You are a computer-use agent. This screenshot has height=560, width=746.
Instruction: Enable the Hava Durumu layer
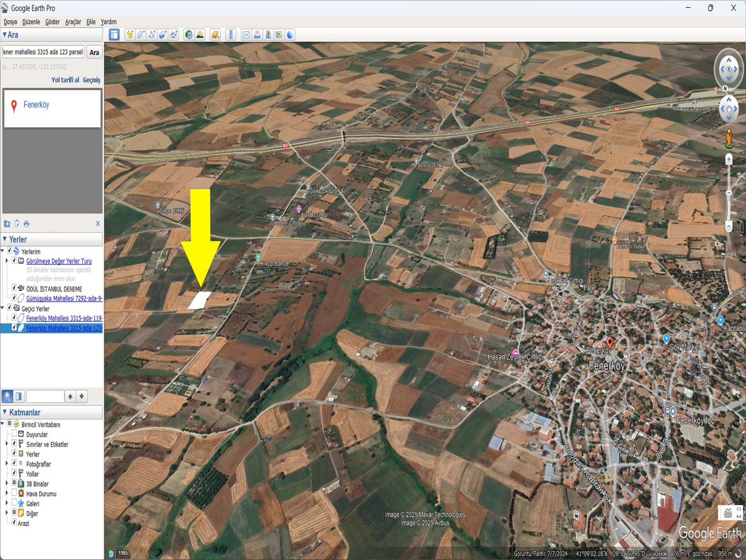coord(14,493)
